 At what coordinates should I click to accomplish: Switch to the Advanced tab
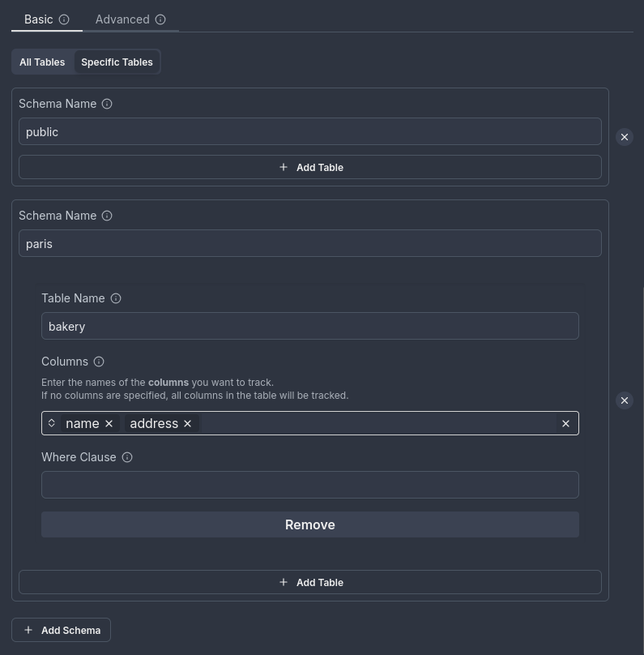point(122,19)
